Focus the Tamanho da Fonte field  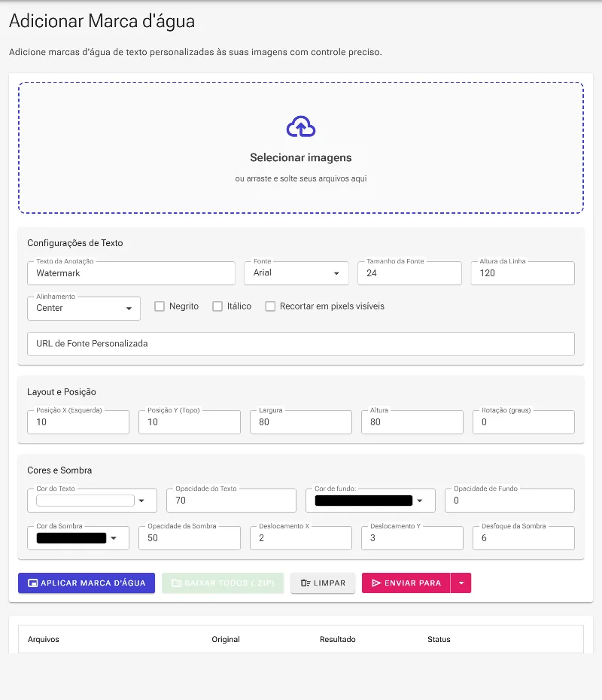pos(409,273)
